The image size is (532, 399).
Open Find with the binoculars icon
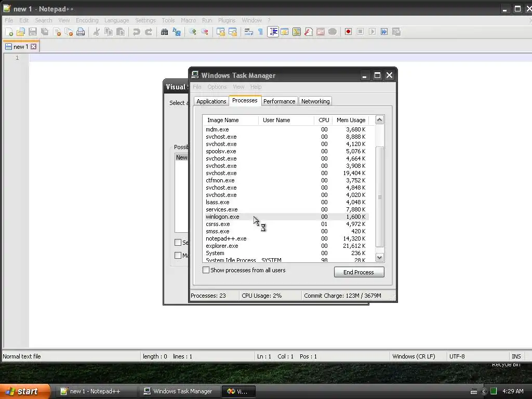coord(164,32)
